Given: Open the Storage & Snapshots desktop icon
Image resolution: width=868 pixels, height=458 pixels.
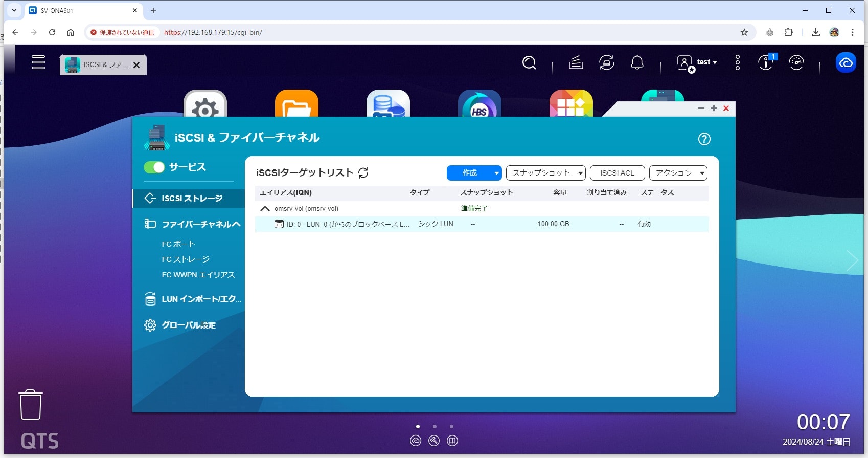Looking at the screenshot, I should click(x=388, y=103).
